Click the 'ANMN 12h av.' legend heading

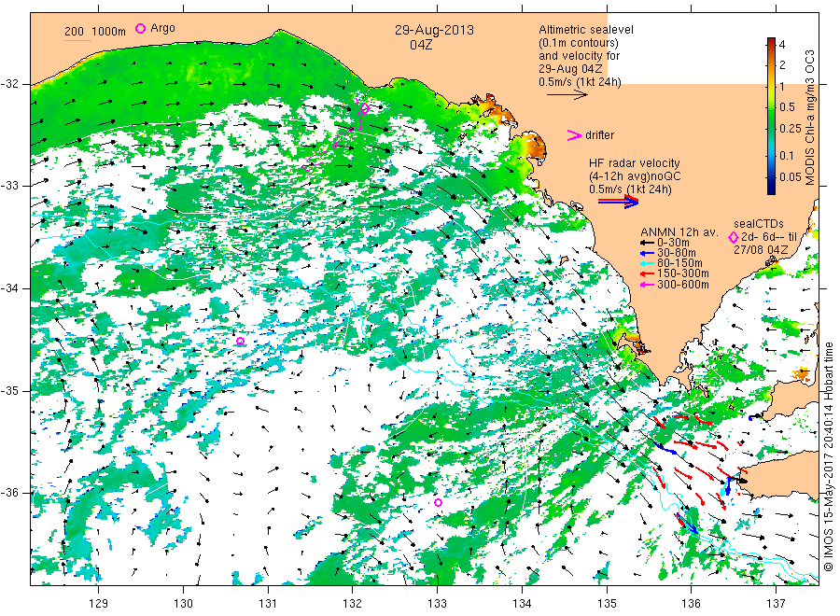[679, 232]
